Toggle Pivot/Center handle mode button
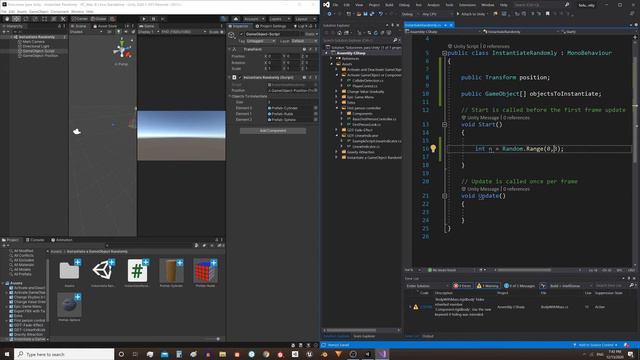Screen dimensions: 640x360 pos(80,19)
